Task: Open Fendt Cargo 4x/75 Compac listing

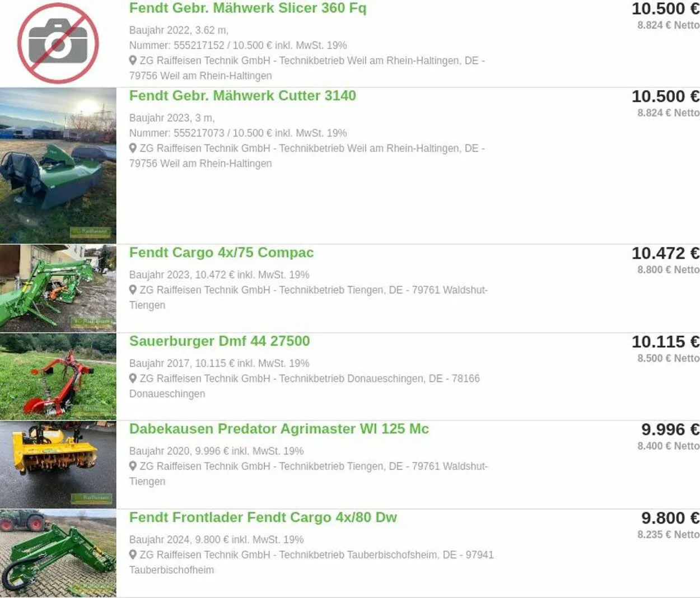Action: pyautogui.click(x=221, y=253)
